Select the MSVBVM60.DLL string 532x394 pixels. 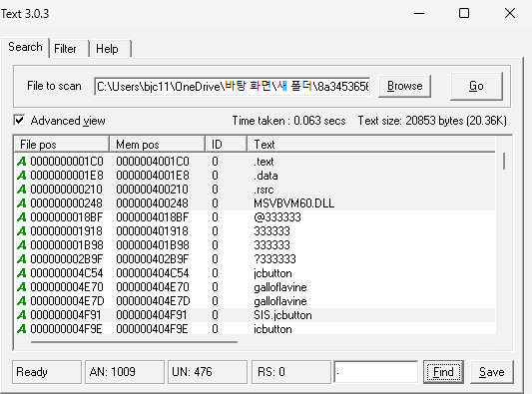tap(293, 203)
